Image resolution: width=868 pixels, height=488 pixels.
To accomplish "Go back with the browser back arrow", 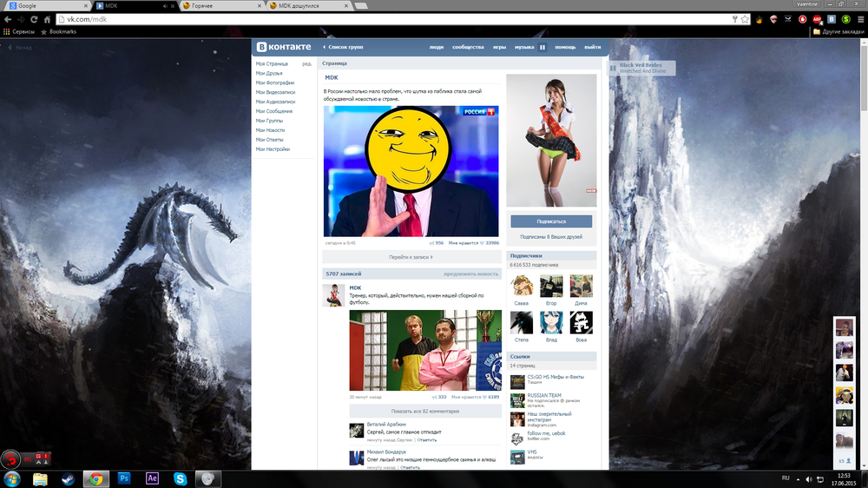I will click(8, 19).
